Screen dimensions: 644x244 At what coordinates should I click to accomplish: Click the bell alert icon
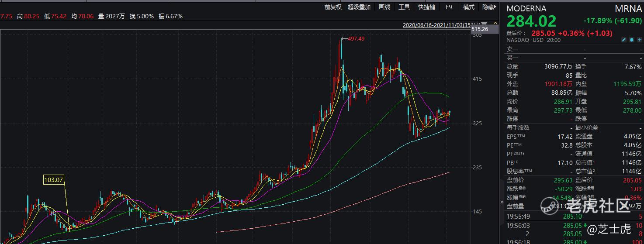point(632,40)
